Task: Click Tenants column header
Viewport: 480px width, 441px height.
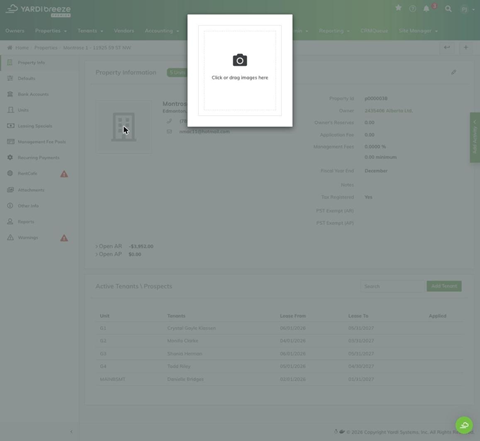Action: tap(176, 316)
